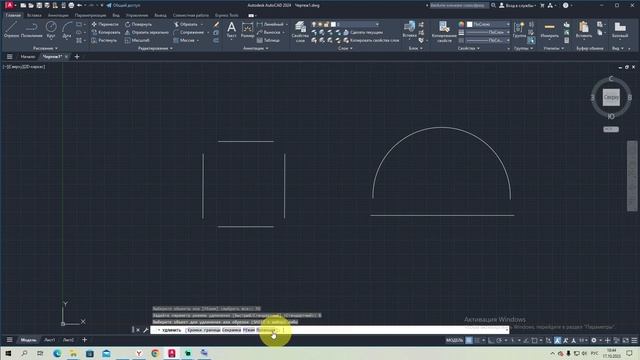The image size is (640, 360).
Task: Click the Scale (Масштаб) tool
Action: (x=137, y=40)
